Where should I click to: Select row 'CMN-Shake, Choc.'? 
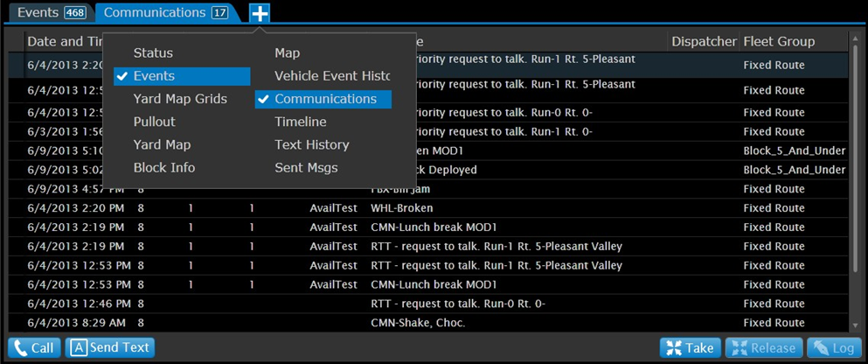point(427,323)
